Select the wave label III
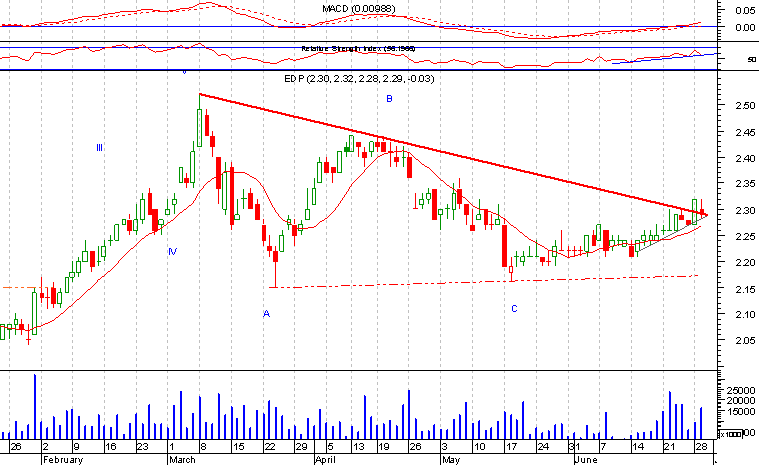 [99, 148]
